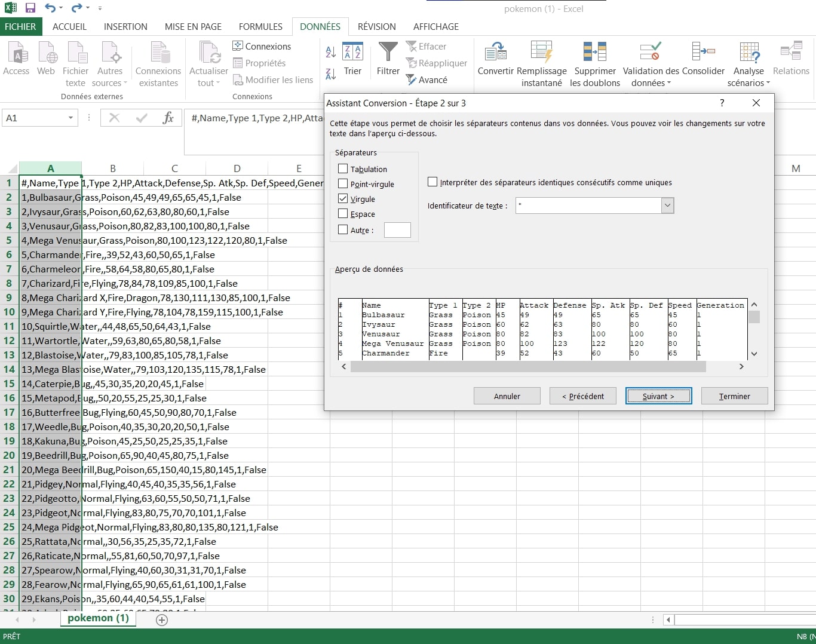Select column B header
The image size is (816, 644).
[x=112, y=168]
